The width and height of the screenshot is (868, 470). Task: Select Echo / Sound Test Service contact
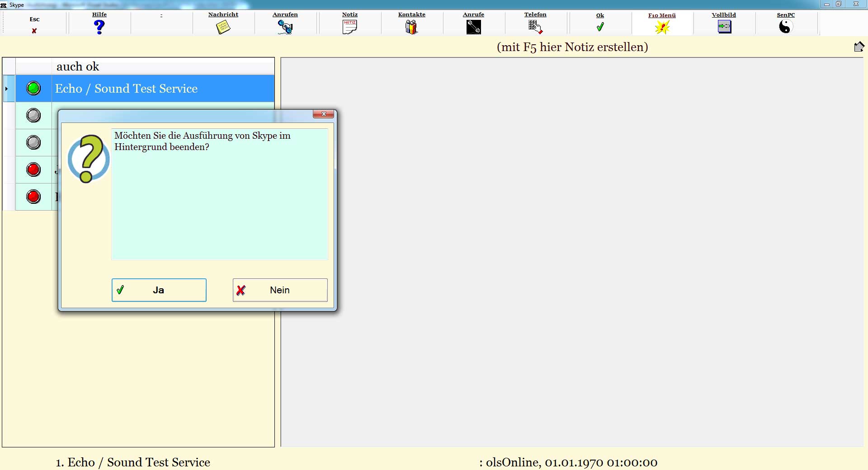click(x=127, y=89)
